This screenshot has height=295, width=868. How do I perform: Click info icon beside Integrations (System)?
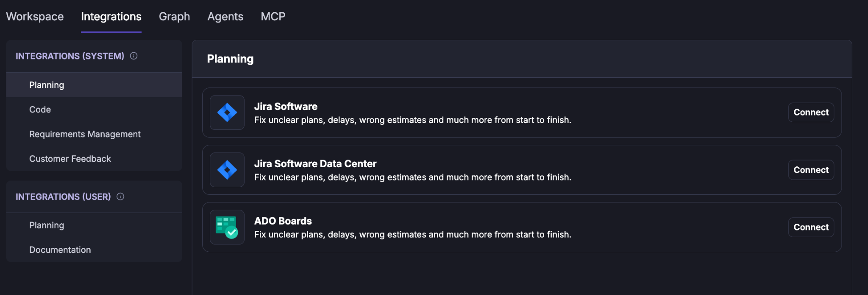[x=134, y=56]
